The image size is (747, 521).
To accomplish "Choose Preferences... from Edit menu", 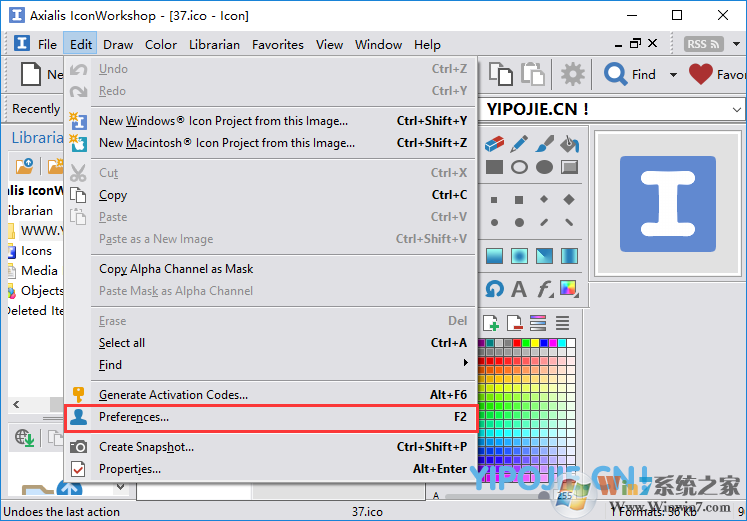I will (x=271, y=417).
